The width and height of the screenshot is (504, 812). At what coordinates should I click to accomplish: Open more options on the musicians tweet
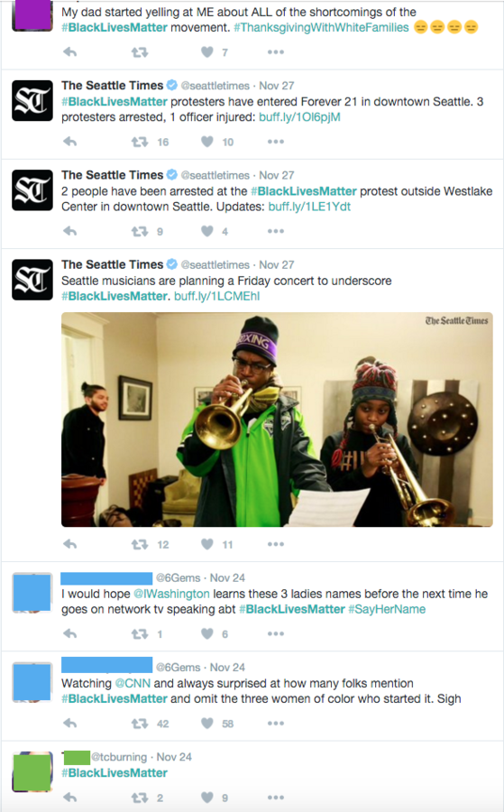click(275, 544)
